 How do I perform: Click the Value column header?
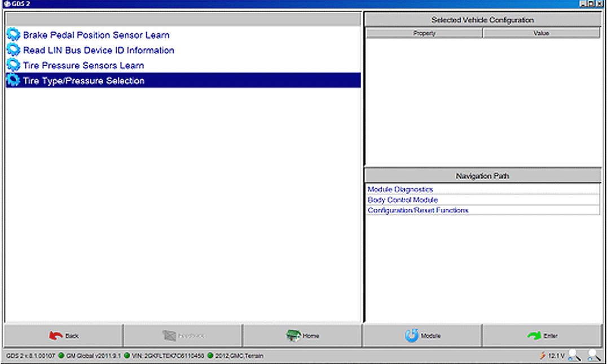coord(541,33)
